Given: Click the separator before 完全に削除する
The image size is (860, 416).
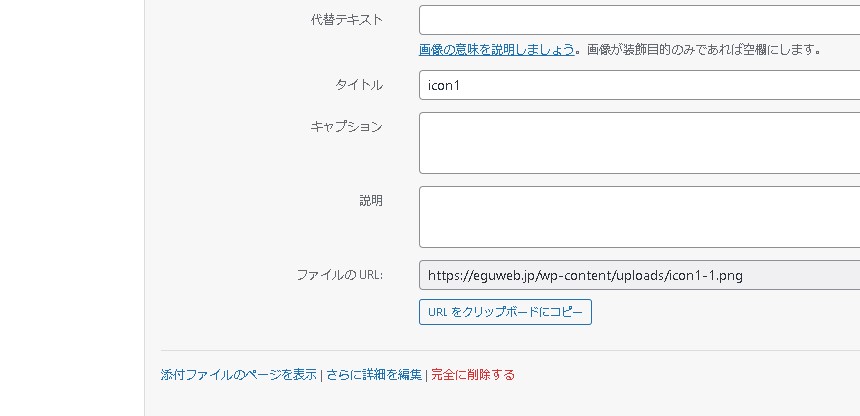Looking at the screenshot, I should [426, 375].
